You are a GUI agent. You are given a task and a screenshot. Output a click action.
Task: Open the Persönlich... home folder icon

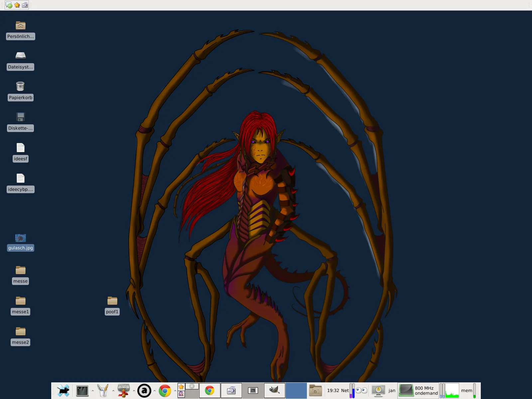pyautogui.click(x=21, y=26)
